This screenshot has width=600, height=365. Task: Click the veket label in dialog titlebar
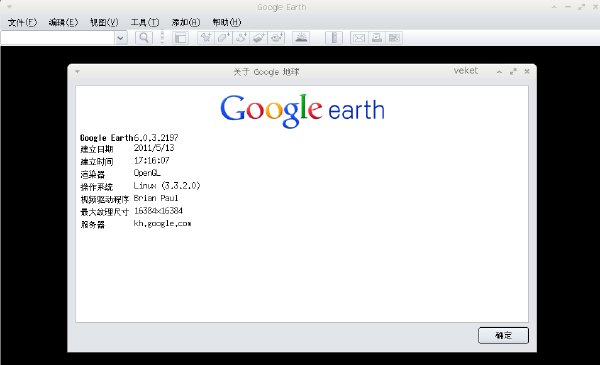pos(466,71)
